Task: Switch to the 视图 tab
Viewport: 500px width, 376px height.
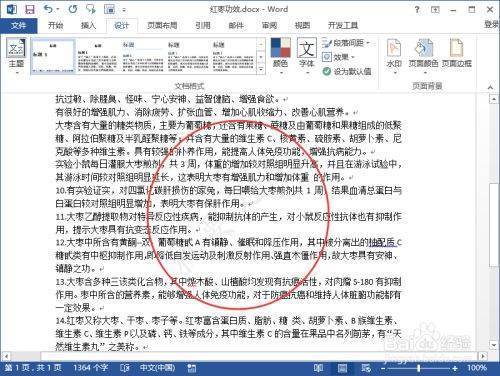Action: [x=303, y=25]
